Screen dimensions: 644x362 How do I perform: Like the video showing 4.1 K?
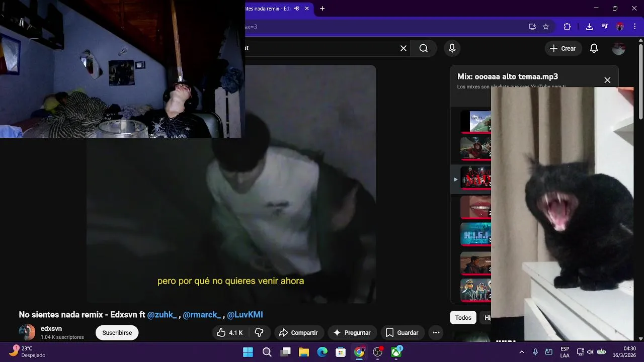(x=230, y=332)
